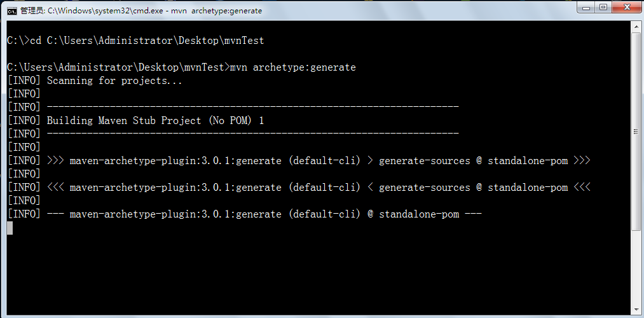644x318 pixels.
Task: Click the "cd C:\Users\Administrator\Desktop\mvnTest" command line
Action: [147, 41]
